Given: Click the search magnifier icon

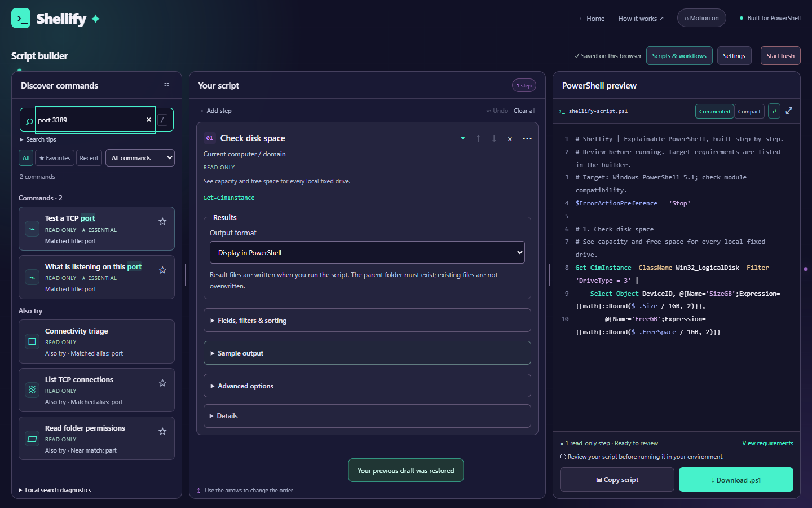Looking at the screenshot, I should pos(29,121).
